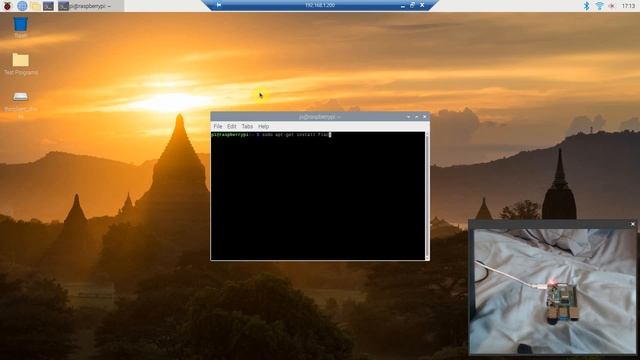Select the pi@raspberrypi taskbar window button

(90, 6)
